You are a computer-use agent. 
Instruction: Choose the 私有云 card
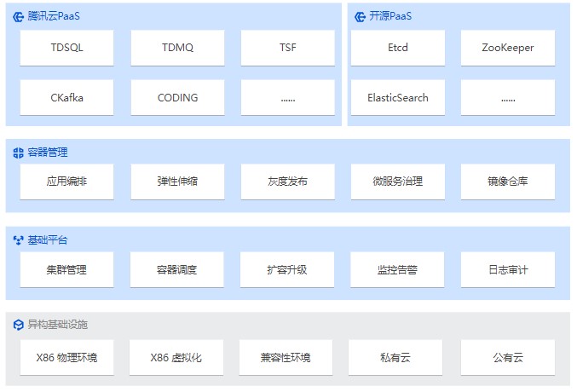[395, 357]
